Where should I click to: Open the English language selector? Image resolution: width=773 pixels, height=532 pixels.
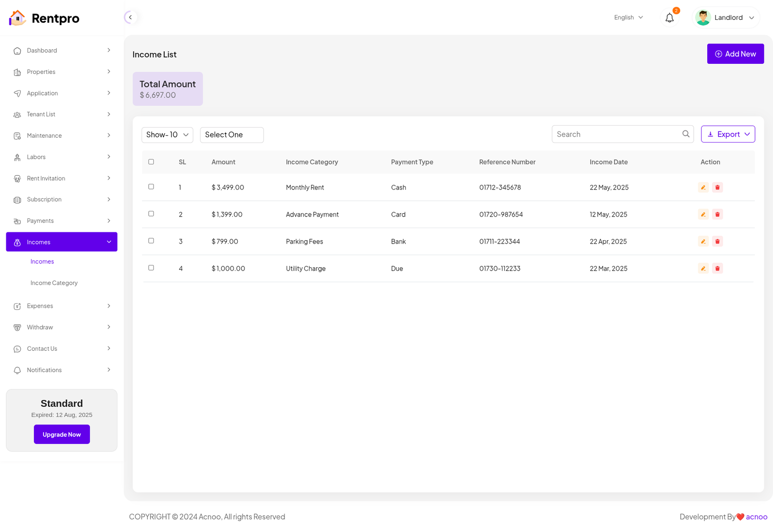(628, 18)
